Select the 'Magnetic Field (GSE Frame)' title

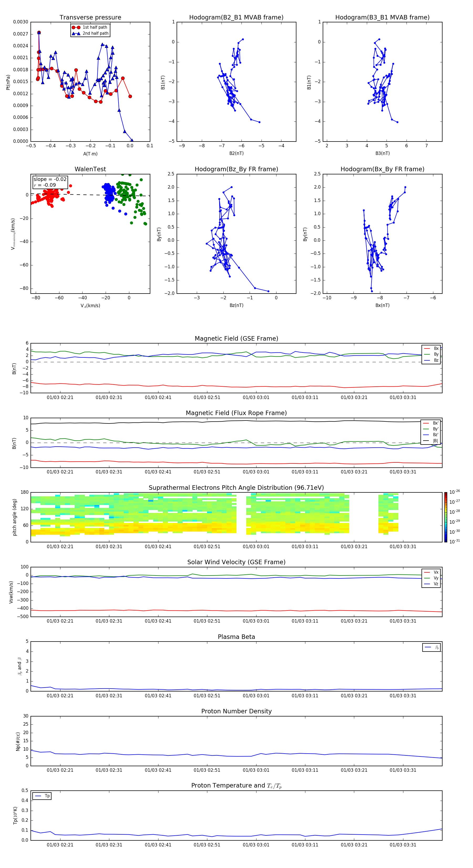tap(236, 339)
